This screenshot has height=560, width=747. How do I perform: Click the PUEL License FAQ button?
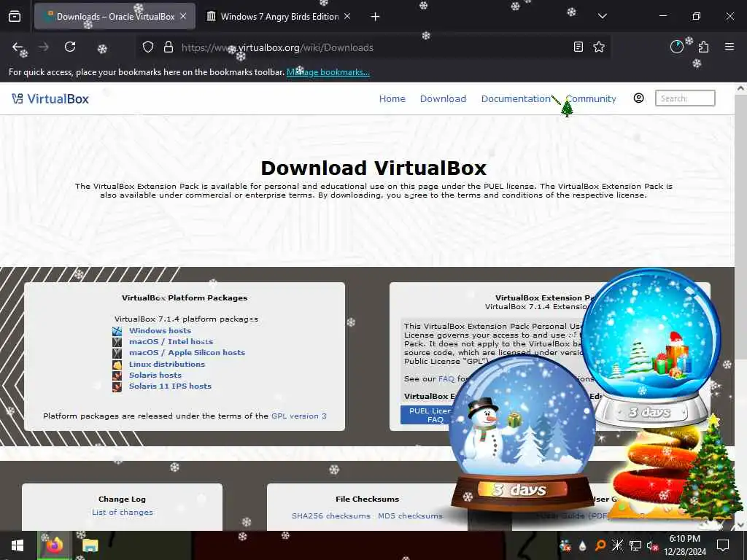point(426,415)
